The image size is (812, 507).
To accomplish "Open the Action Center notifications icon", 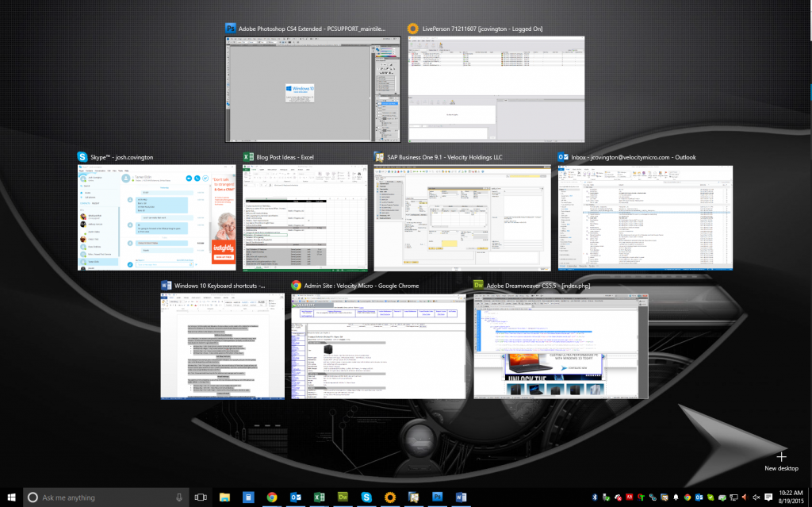I will coord(768,497).
